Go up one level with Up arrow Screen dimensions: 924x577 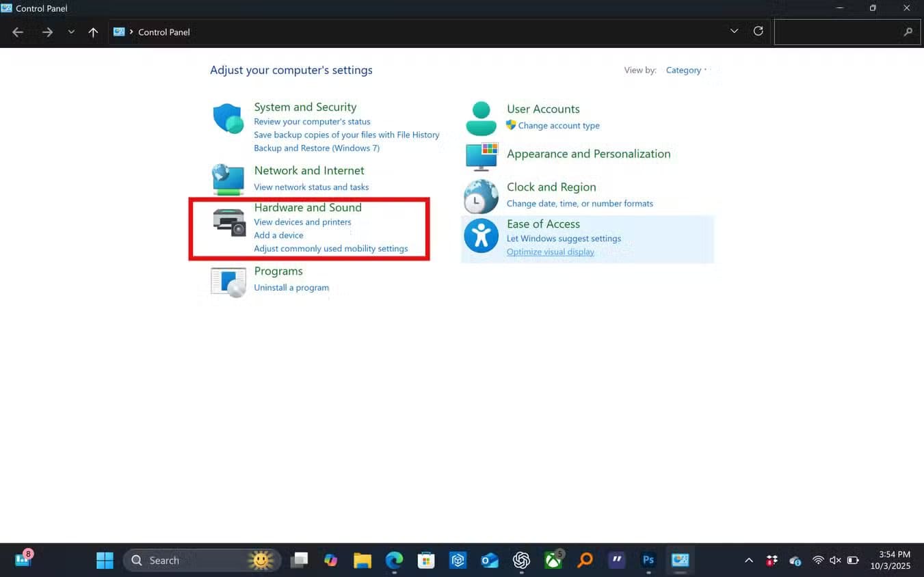click(93, 32)
